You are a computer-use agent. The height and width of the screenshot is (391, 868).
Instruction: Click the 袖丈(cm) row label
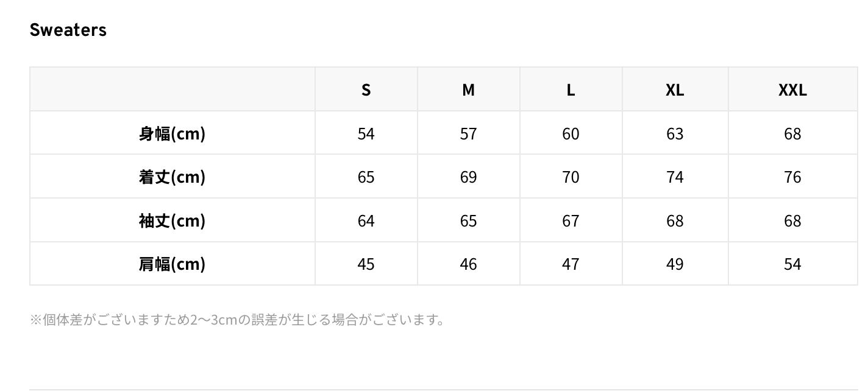point(172,220)
